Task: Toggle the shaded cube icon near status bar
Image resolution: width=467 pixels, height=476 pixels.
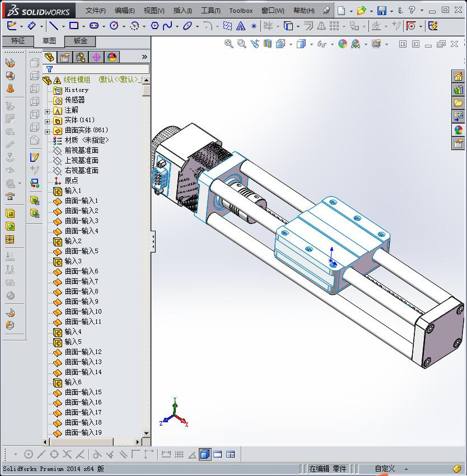Action: (x=205, y=454)
